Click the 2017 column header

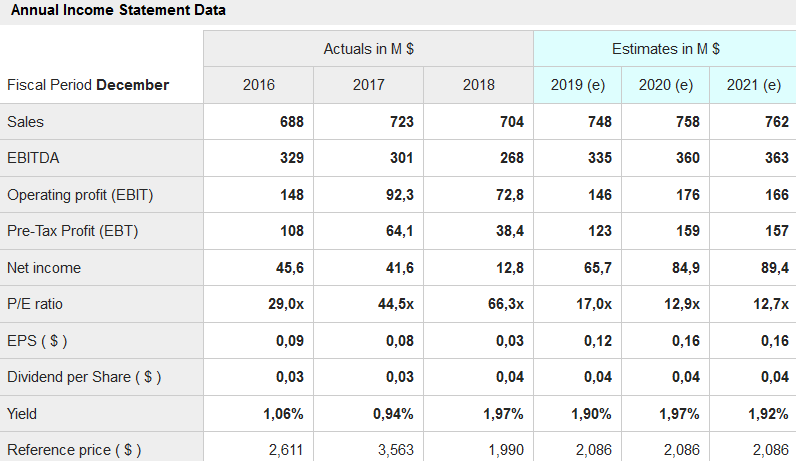click(368, 85)
